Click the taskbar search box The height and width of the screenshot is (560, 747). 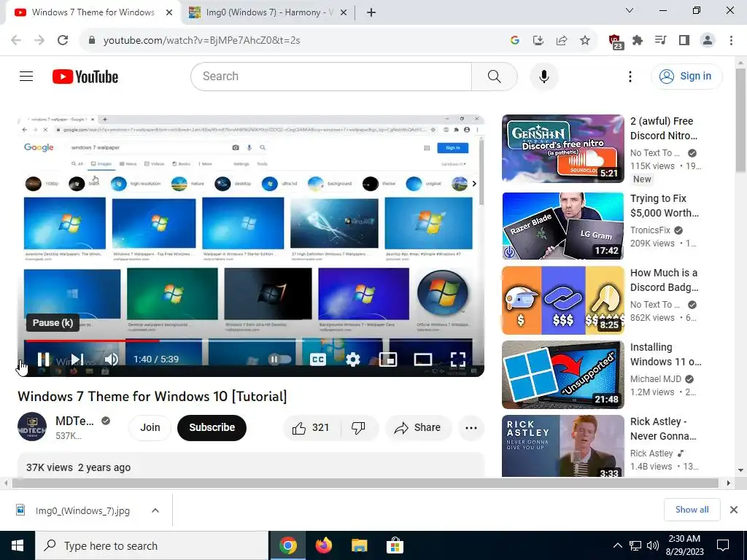[152, 545]
